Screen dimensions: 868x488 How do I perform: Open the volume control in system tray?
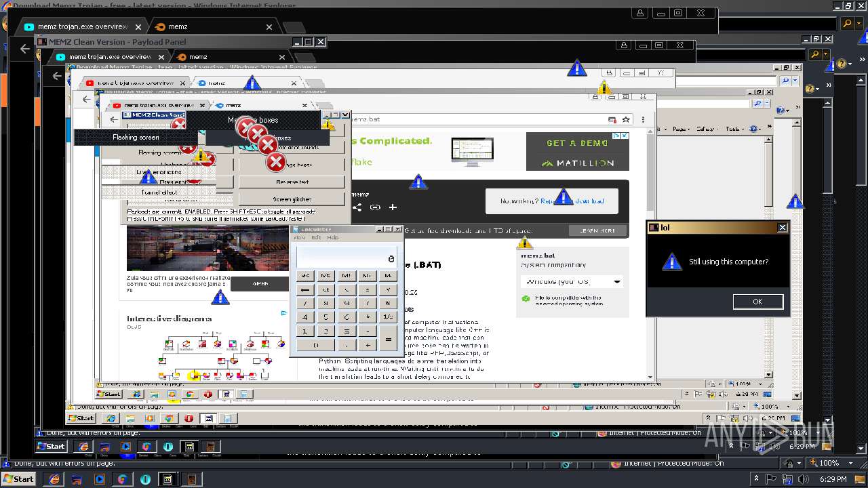(804, 479)
